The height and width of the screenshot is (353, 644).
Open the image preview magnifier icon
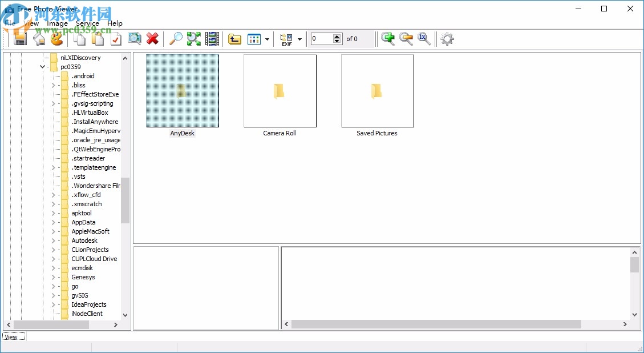pos(134,39)
